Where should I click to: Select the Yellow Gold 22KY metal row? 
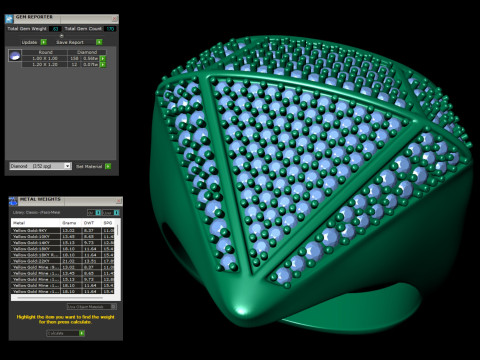coord(62,261)
